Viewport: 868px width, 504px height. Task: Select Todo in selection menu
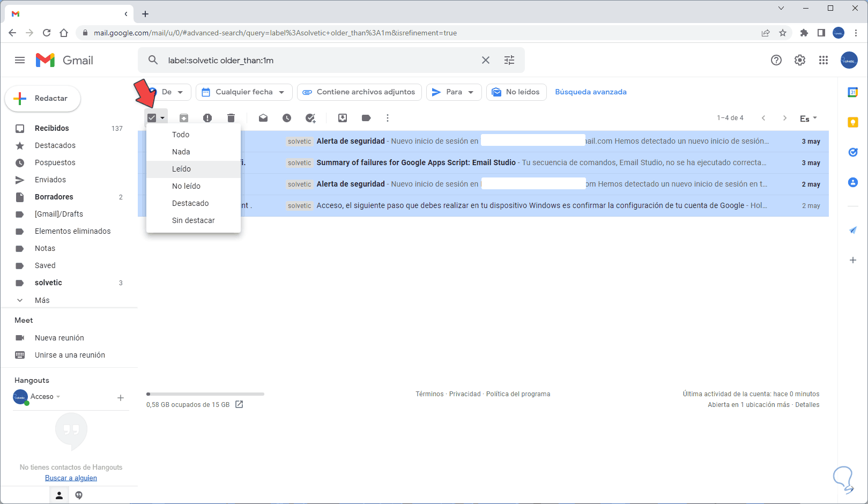point(194,135)
